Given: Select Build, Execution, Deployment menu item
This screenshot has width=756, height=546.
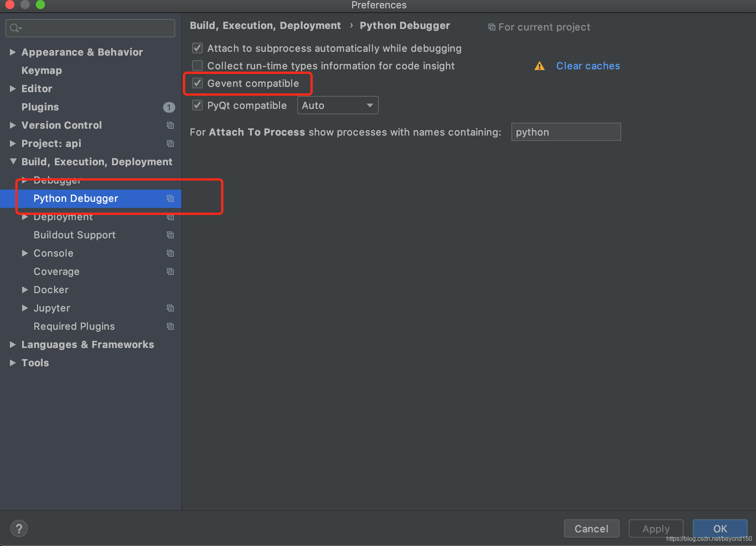Looking at the screenshot, I should click(x=96, y=162).
